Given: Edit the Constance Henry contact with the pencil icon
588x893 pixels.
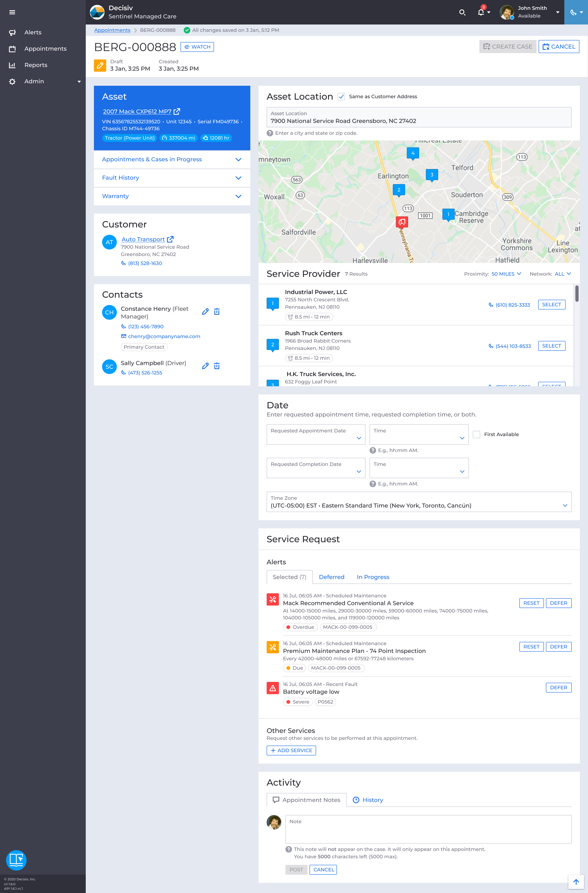Looking at the screenshot, I should click(x=205, y=312).
